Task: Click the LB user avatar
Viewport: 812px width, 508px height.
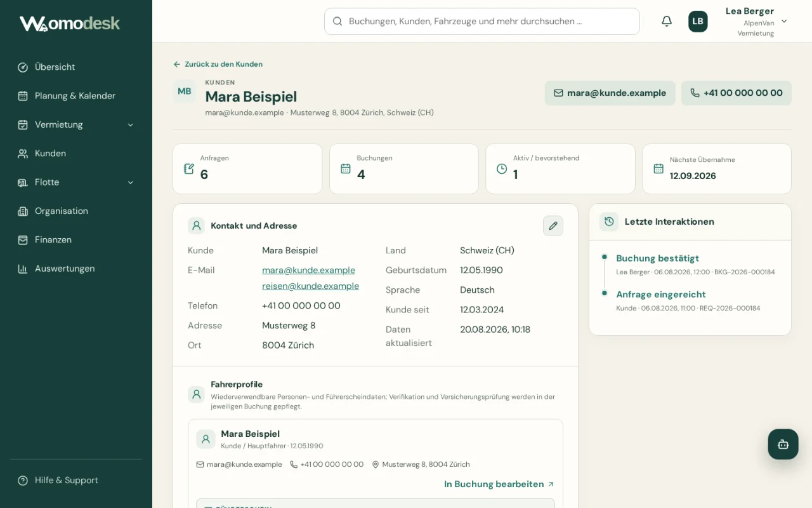Action: [x=698, y=21]
